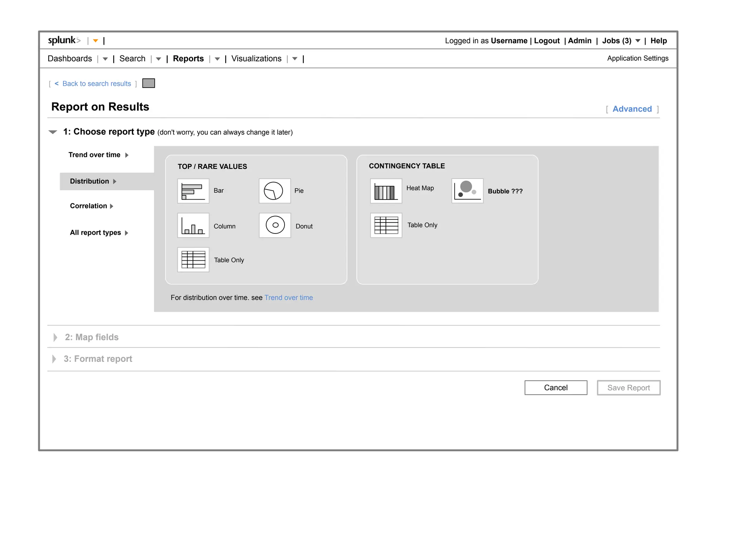Select Table Only under Top/Rare Values
This screenshot has height=560, width=733.
point(193,260)
